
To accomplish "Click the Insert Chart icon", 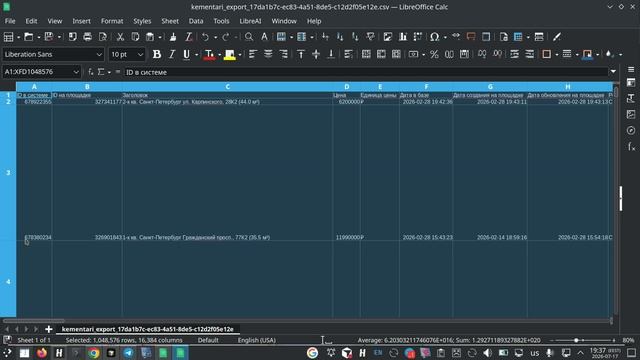I will [402, 37].
